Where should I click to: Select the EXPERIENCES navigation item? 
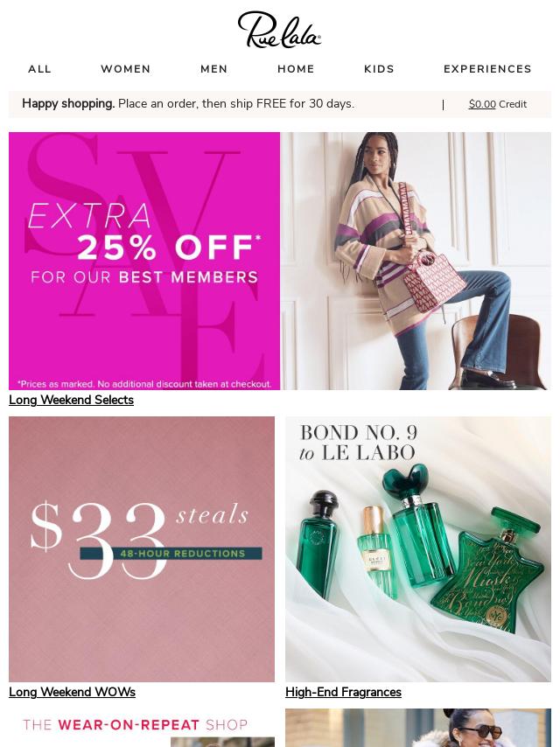click(487, 69)
